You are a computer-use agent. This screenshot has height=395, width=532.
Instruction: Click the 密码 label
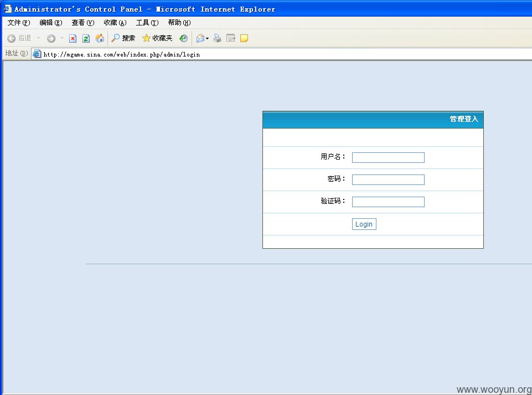click(336, 178)
